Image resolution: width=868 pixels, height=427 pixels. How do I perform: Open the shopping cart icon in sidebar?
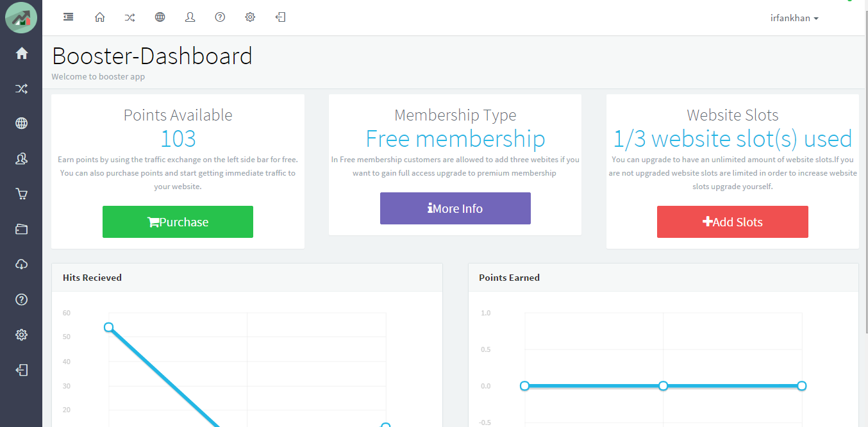tap(21, 194)
